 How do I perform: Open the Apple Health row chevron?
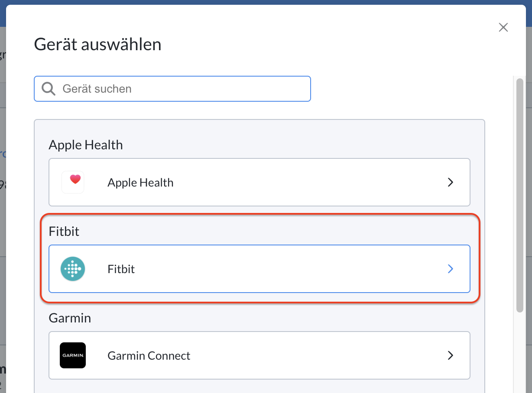pos(451,182)
